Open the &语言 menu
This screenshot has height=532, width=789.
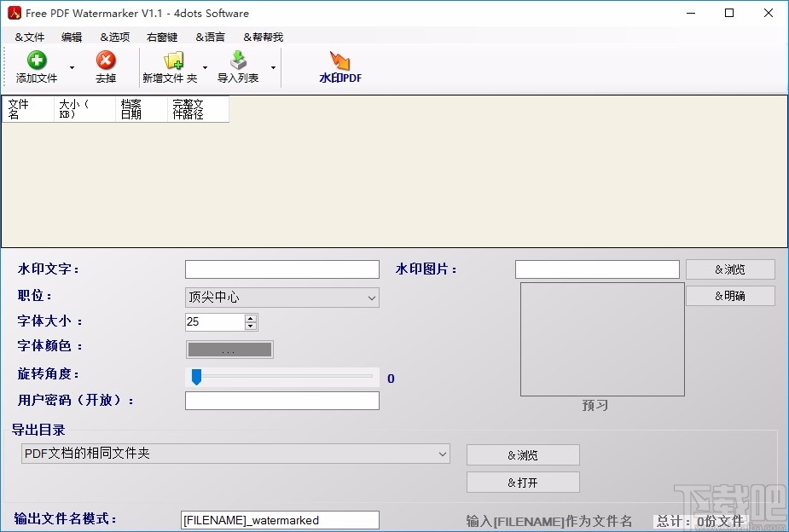pos(210,37)
